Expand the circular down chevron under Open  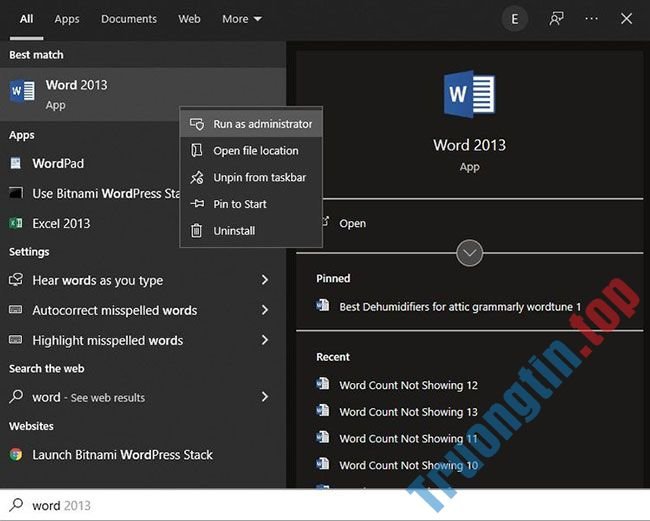coord(469,252)
